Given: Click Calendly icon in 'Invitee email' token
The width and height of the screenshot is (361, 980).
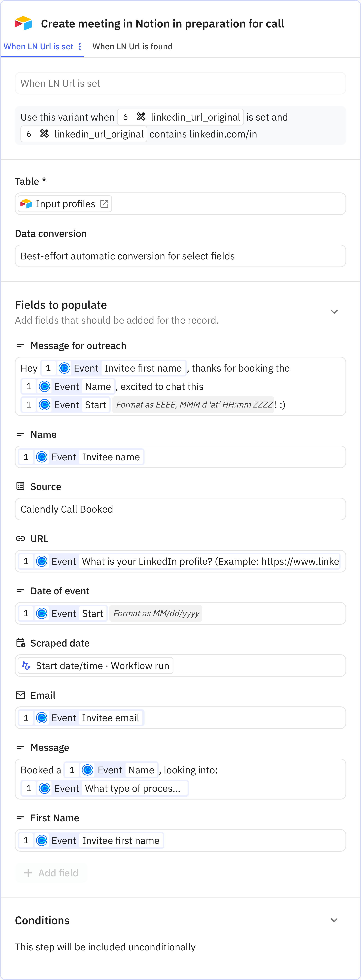Looking at the screenshot, I should click(42, 718).
